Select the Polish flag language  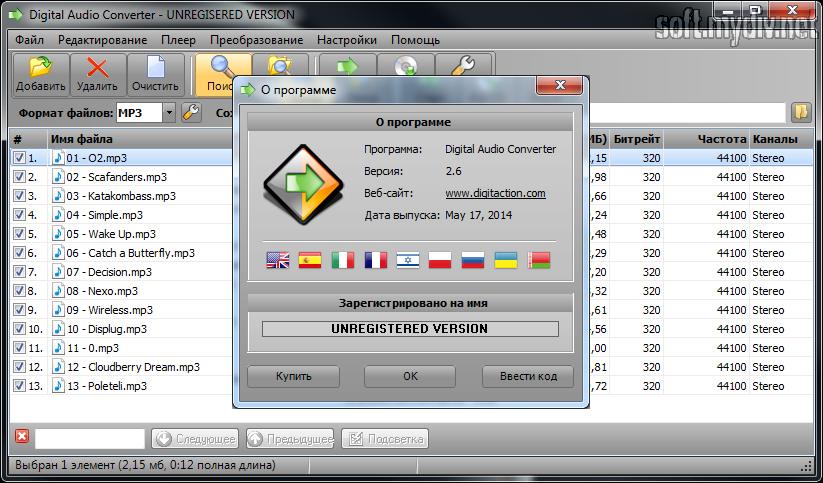440,260
